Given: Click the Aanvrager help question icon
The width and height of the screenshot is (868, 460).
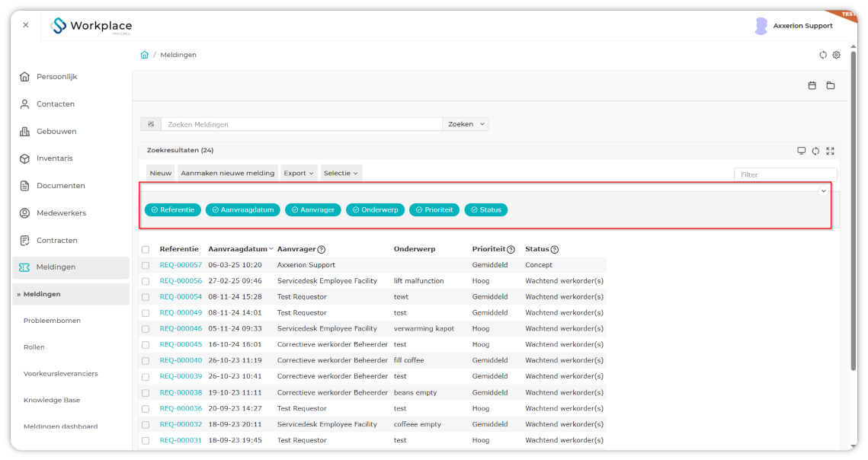Looking at the screenshot, I should (x=322, y=250).
